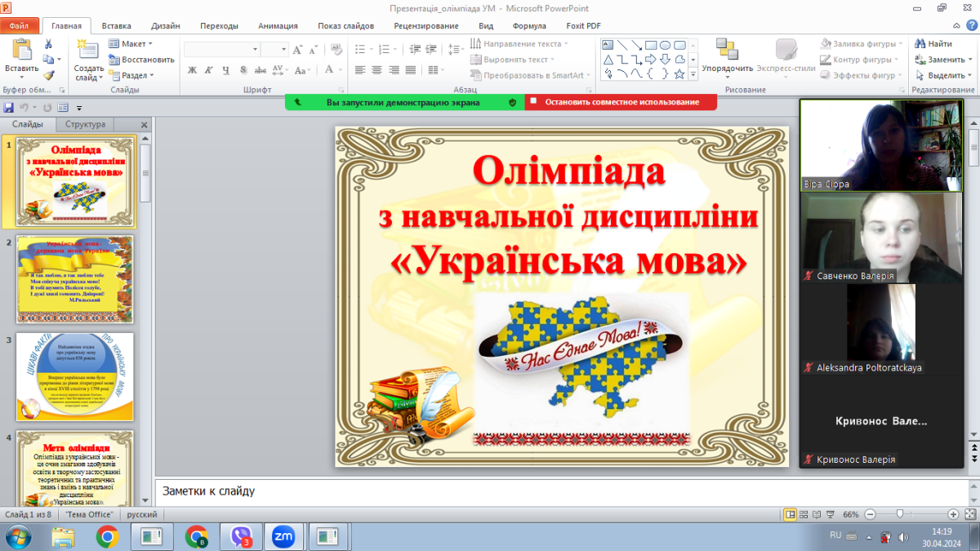Click the zoom slider handle
This screenshot has width=980, height=551.
click(899, 514)
